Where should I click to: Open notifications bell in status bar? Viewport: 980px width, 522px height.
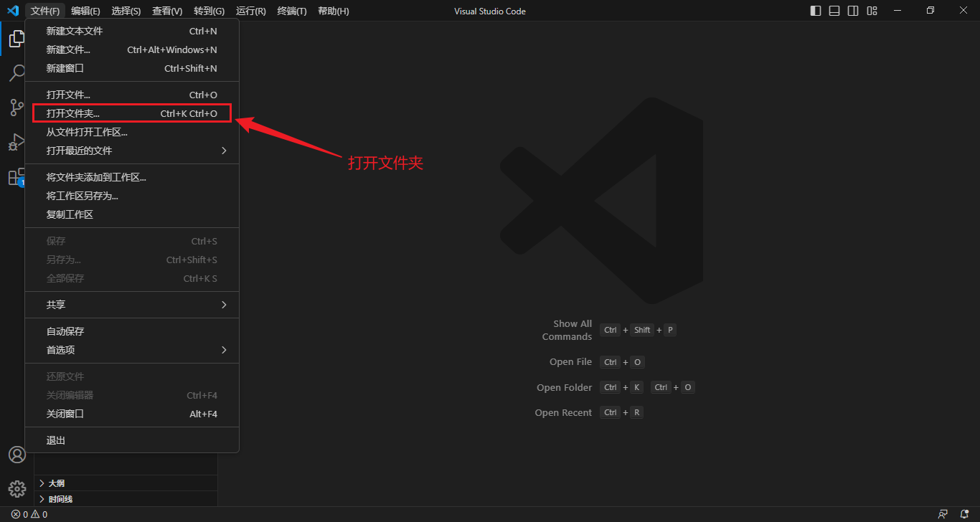[964, 514]
